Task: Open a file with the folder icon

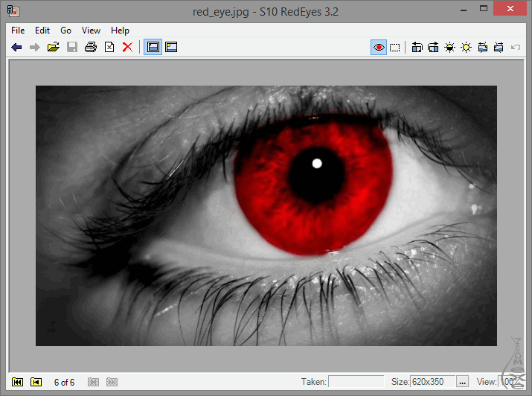Action: tap(54, 47)
